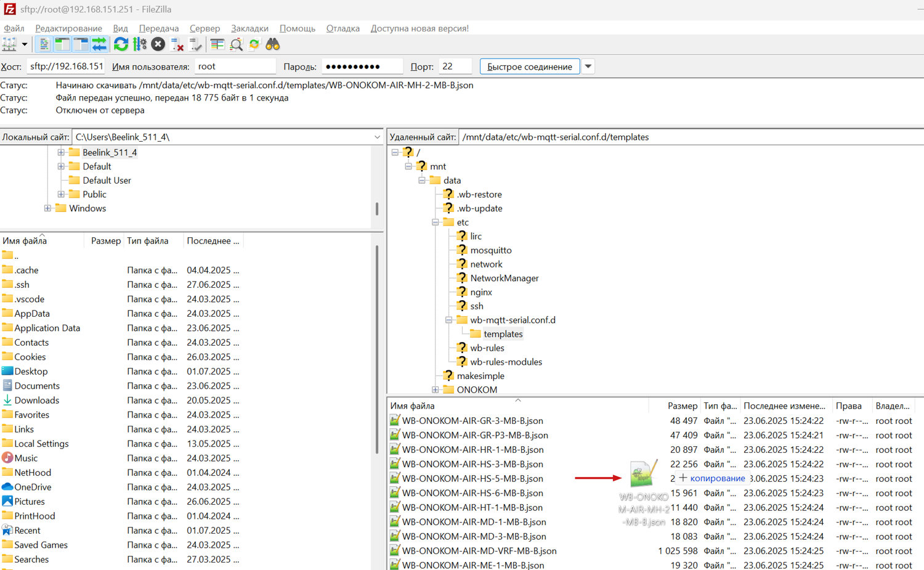Click the Pictures folder icon in local list

pos(7,502)
